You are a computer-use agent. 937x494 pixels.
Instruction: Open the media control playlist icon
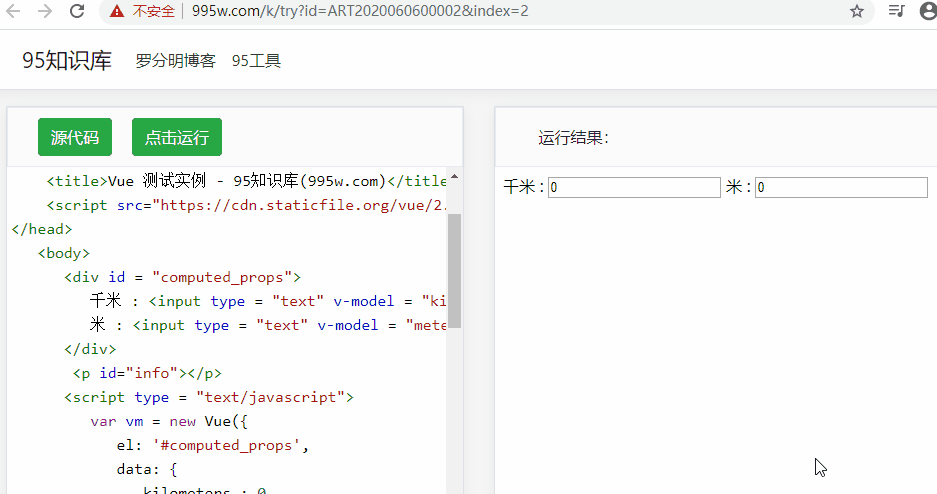coord(896,11)
